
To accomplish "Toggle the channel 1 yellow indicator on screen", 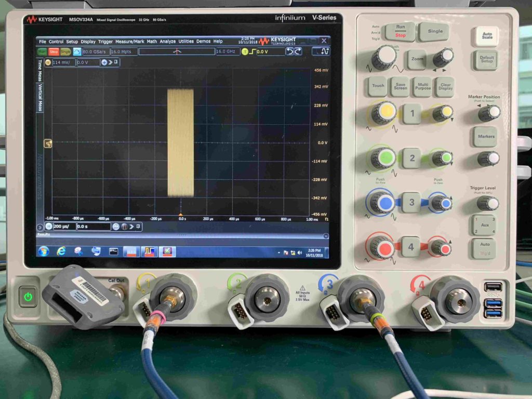I will tap(48, 62).
